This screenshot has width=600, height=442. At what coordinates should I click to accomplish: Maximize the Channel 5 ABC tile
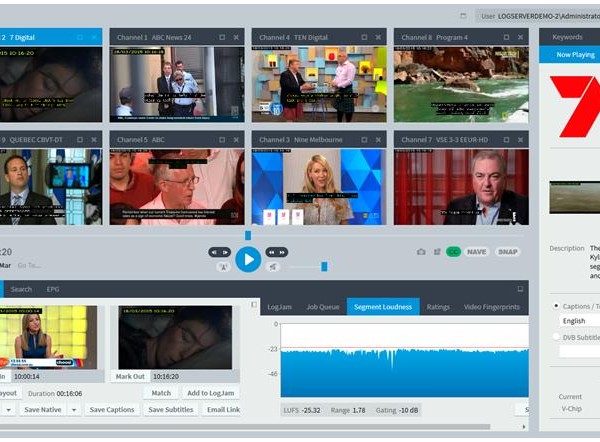tap(222, 140)
